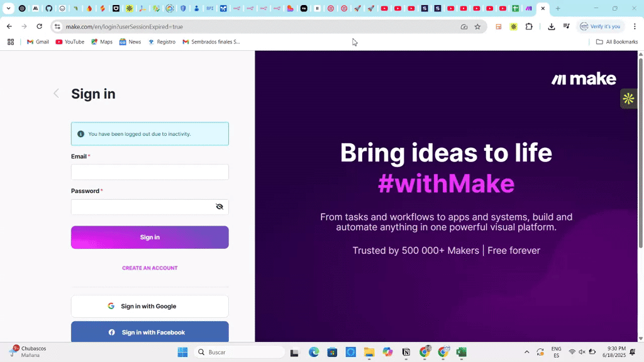Click the Make logo on the banner

tap(584, 79)
